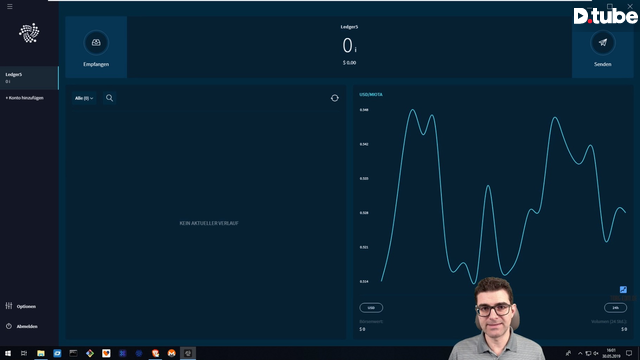The width and height of the screenshot is (640, 360).
Task: Click the active Trinity wallet taskbar icon
Action: click(188, 353)
